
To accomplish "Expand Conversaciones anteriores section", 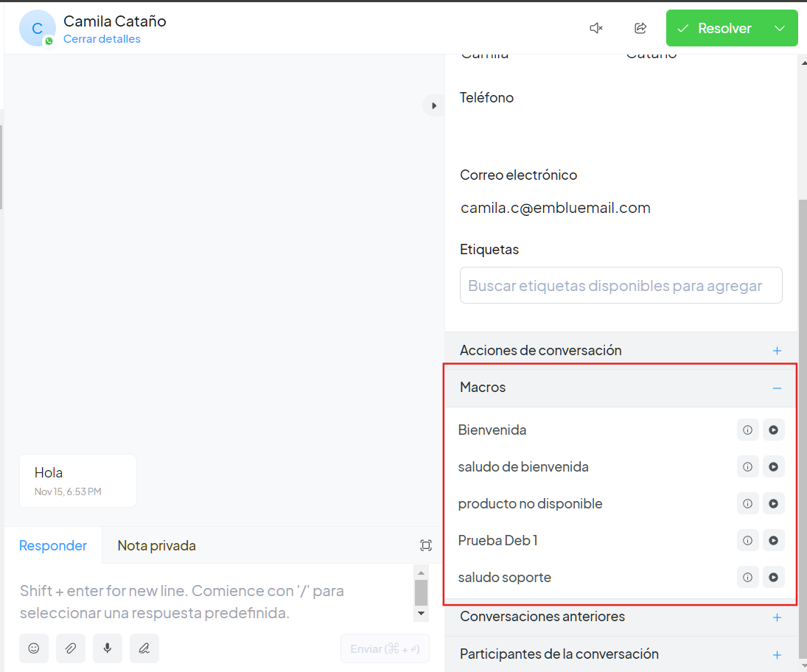I will 777,617.
